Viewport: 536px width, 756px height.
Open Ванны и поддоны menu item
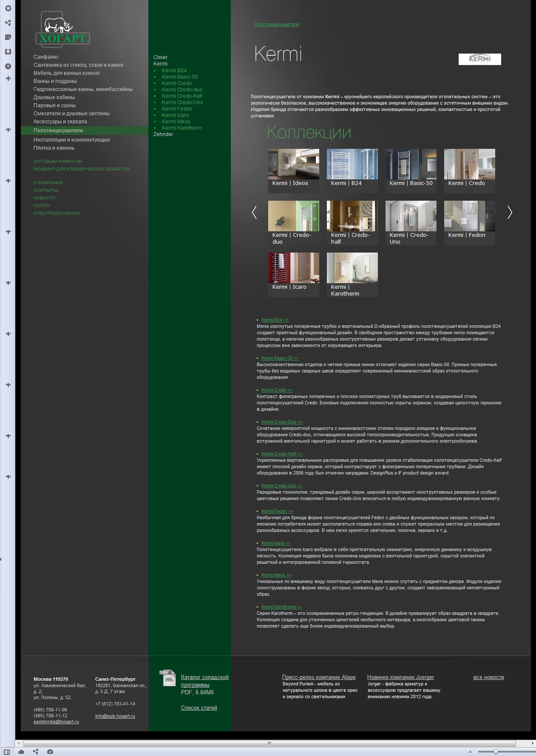click(55, 81)
